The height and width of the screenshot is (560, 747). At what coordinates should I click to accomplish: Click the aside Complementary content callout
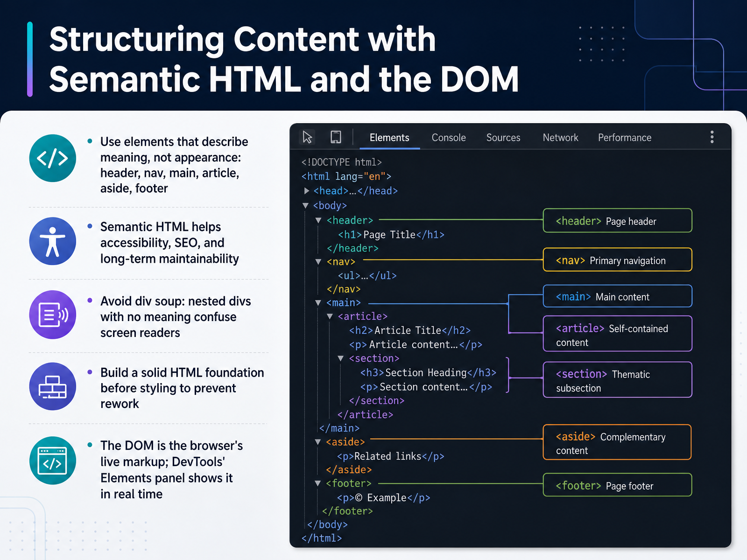pyautogui.click(x=617, y=442)
